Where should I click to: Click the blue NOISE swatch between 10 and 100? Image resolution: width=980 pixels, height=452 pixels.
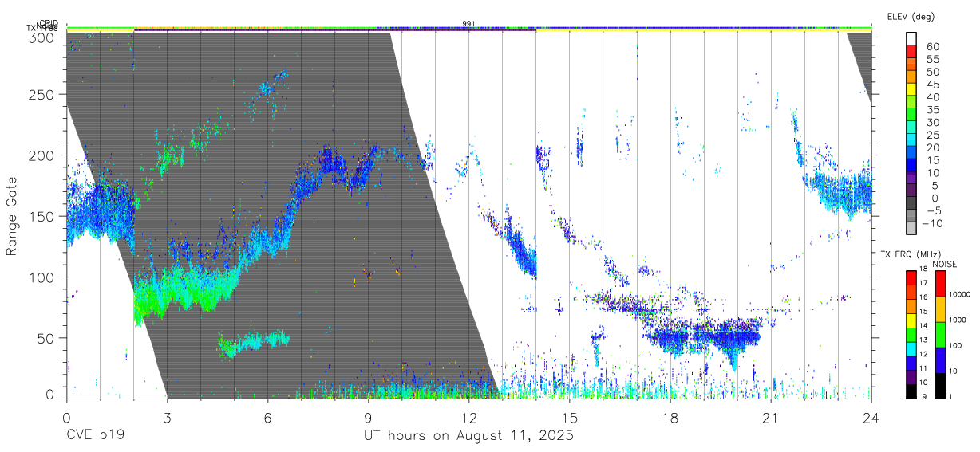tap(940, 360)
